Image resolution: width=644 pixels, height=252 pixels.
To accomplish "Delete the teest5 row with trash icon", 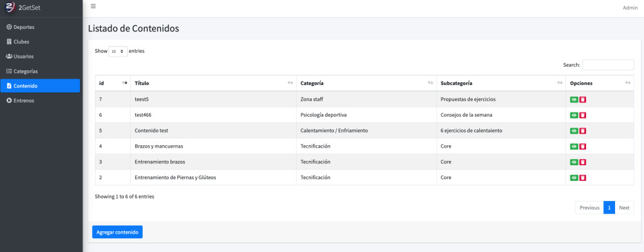I will pos(582,99).
